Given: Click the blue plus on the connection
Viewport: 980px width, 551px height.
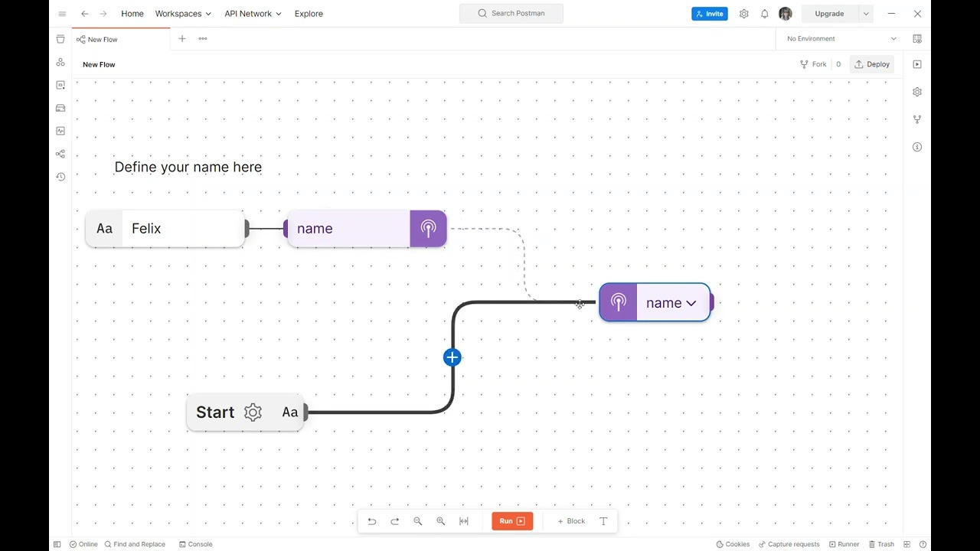Looking at the screenshot, I should click(x=452, y=357).
